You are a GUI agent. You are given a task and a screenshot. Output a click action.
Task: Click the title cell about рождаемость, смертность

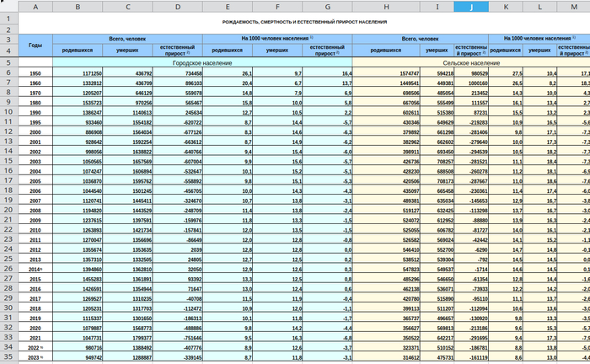(303, 21)
